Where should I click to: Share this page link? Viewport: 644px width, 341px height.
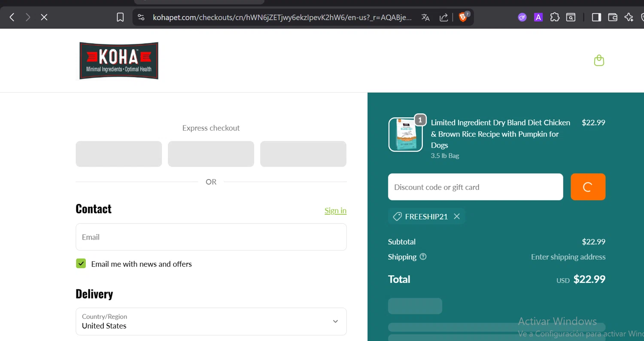(x=444, y=17)
